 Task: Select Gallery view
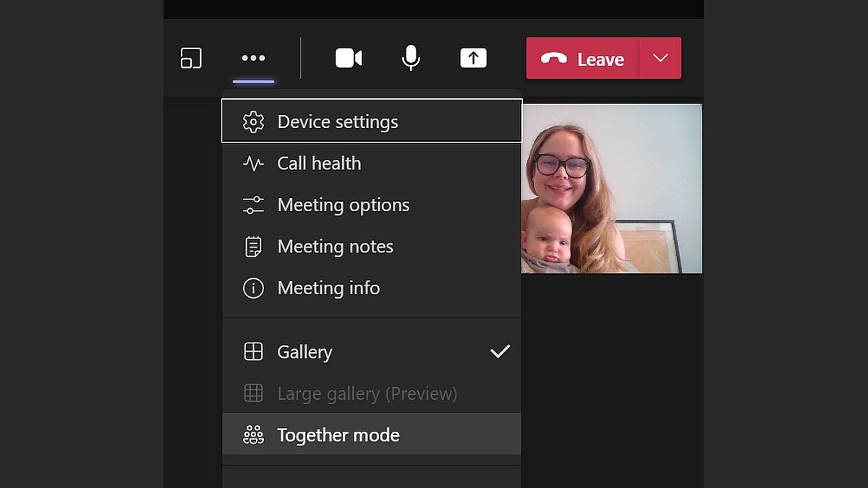tap(305, 351)
